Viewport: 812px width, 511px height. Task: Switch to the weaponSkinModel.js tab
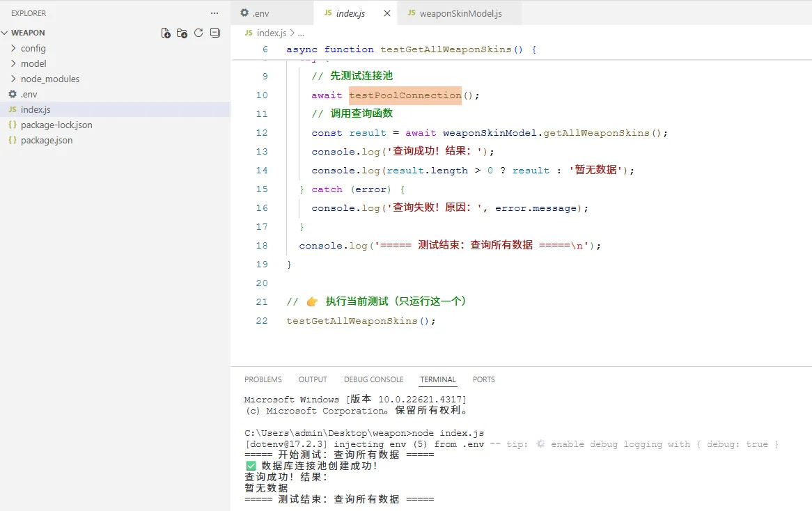click(460, 13)
